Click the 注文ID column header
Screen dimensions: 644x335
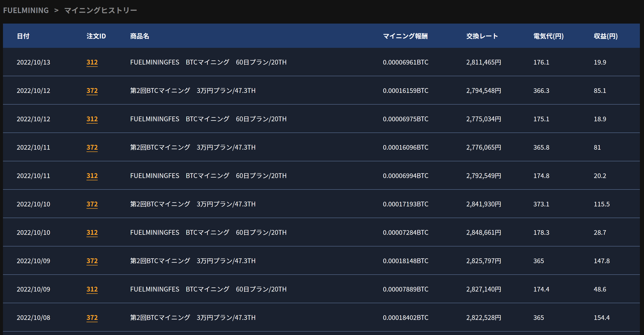pos(96,36)
